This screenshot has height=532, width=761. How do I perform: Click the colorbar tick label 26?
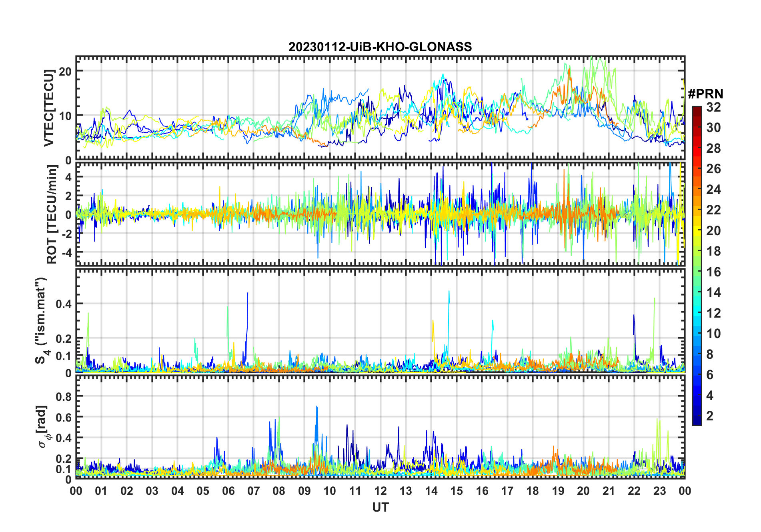[713, 169]
